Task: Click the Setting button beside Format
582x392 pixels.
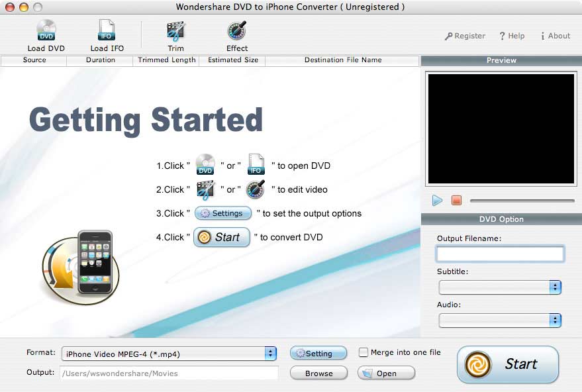Action: point(318,353)
